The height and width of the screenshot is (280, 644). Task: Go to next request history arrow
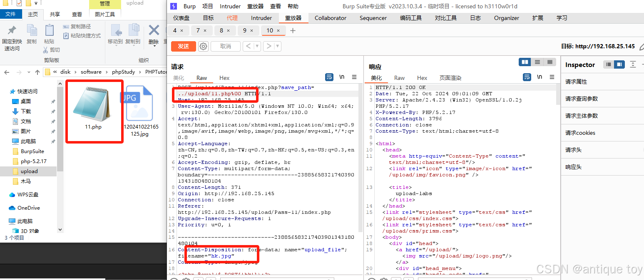[269, 46]
